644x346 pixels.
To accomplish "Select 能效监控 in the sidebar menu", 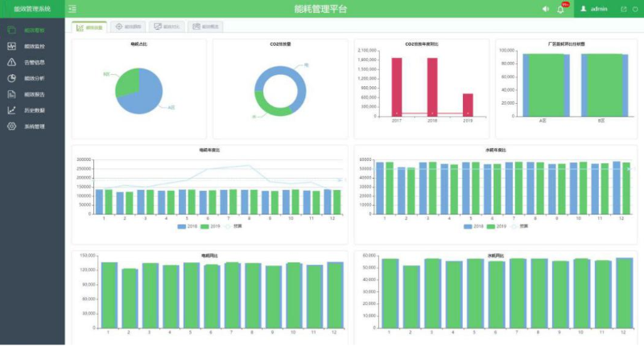I will click(34, 46).
